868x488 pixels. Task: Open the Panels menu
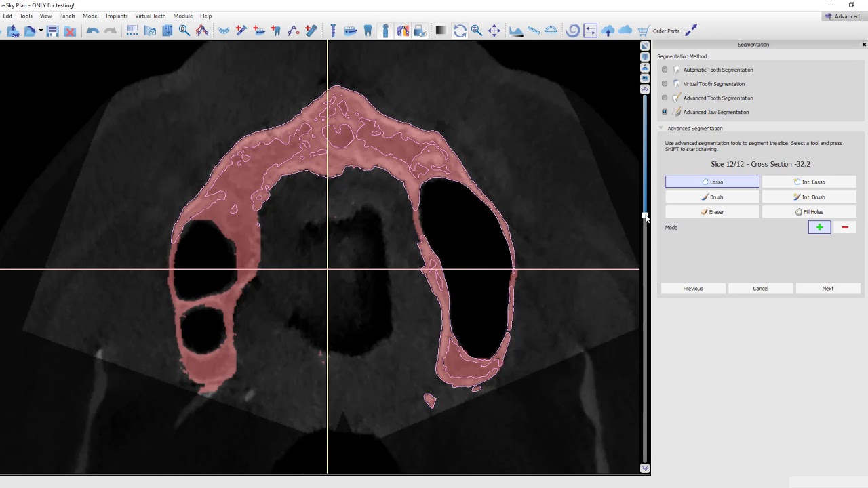(67, 16)
